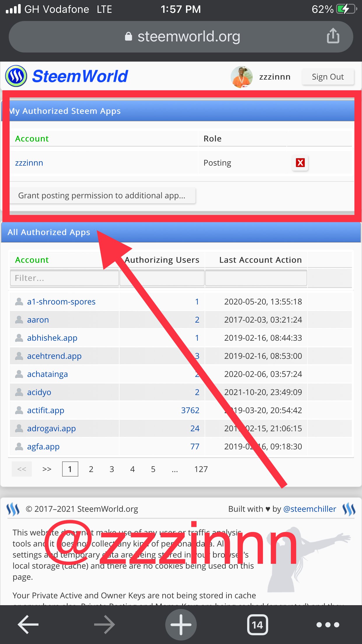Open abhishek.app account link
Image resolution: width=362 pixels, height=644 pixels.
pos(52,338)
